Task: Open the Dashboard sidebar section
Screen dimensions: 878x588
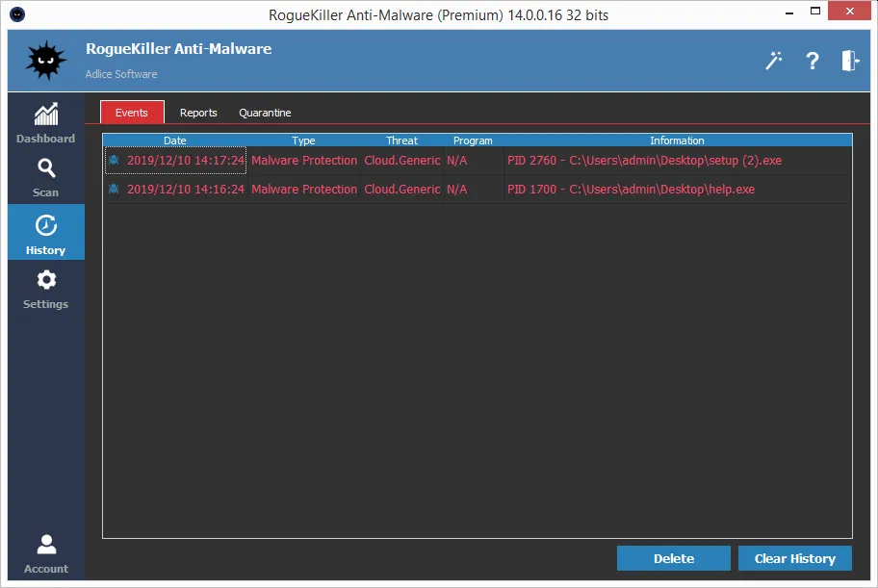Action: click(46, 122)
